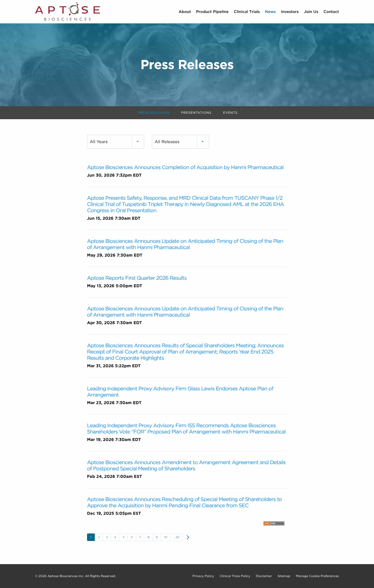
Task: Click the date Mar 23, 2026 7:30am EDT
Action: [x=114, y=403]
